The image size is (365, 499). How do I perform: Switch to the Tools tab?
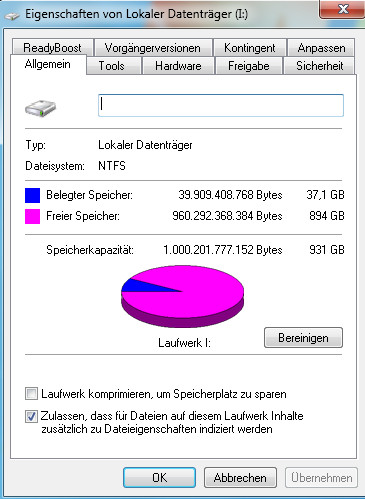112,66
